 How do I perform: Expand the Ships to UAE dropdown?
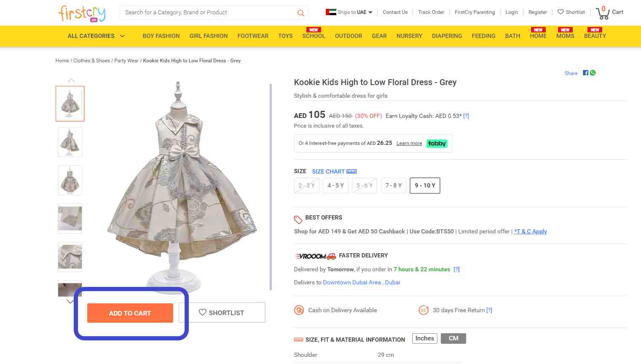point(349,12)
